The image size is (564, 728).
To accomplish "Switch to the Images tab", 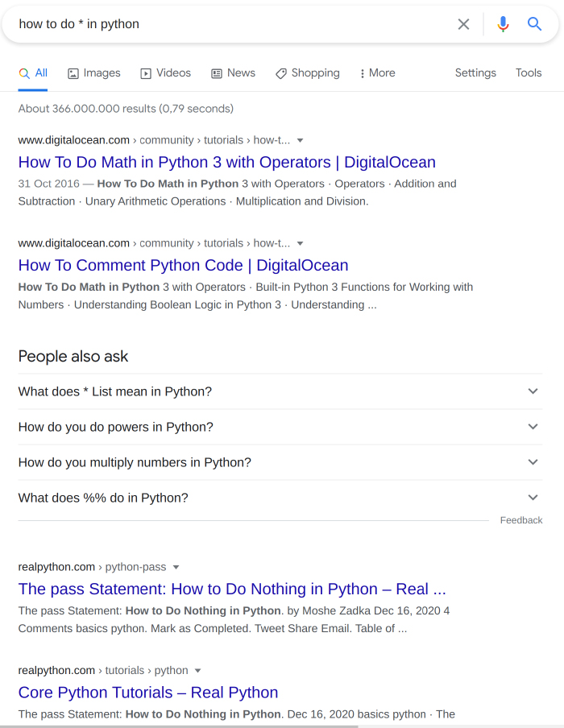I will [x=93, y=73].
